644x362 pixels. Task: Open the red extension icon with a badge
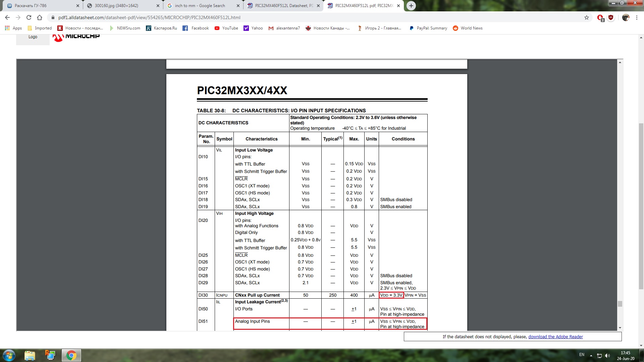pos(600,18)
